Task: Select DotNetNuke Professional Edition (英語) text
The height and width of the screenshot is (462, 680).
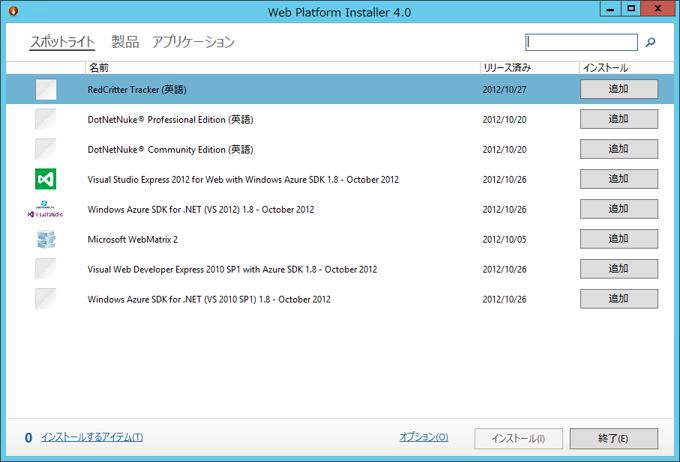Action: (170, 120)
